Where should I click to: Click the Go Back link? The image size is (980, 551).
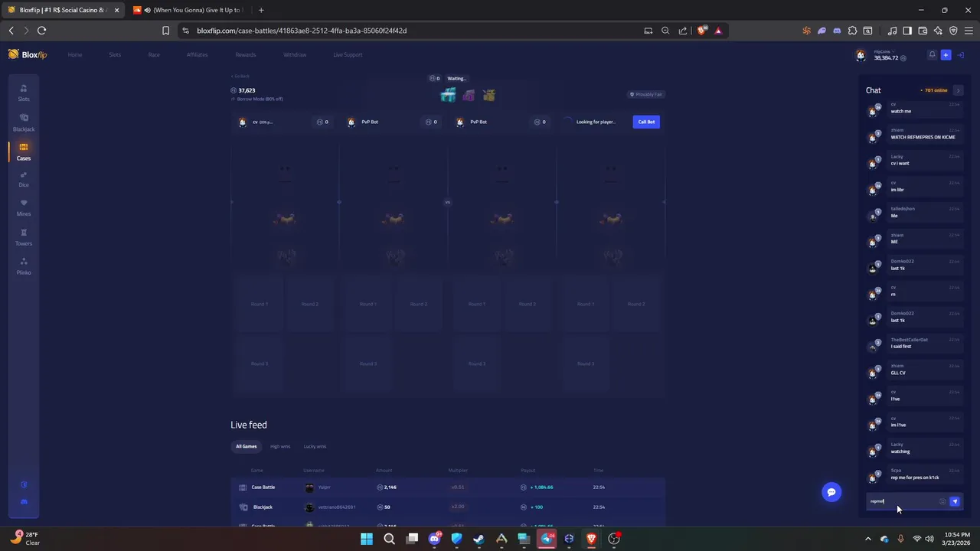[240, 76]
